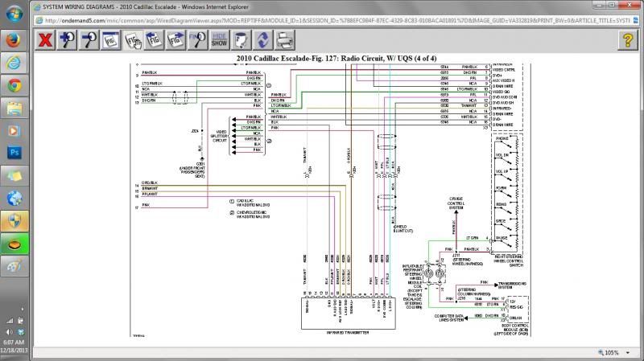Click the volume speaker tray icon

coord(9,331)
